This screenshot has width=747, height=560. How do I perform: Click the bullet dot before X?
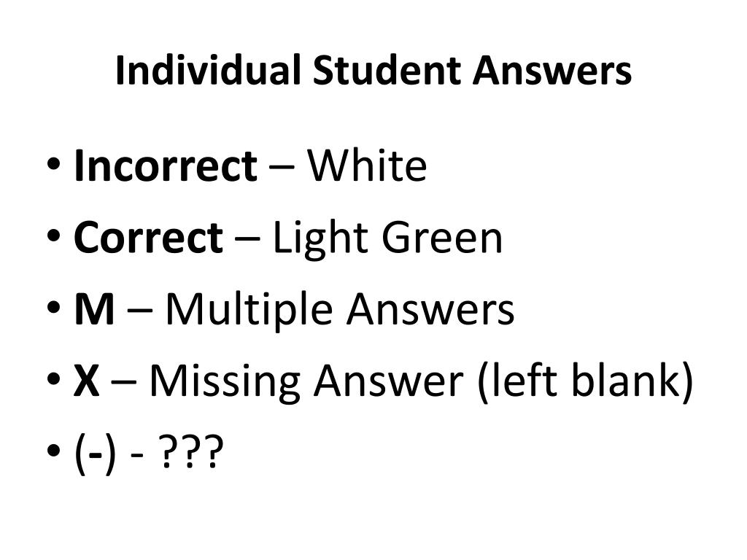54,379
